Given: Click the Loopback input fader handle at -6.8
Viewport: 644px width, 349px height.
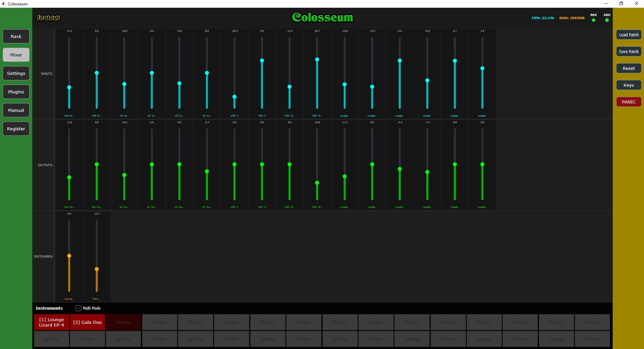Looking at the screenshot, I should [x=427, y=80].
